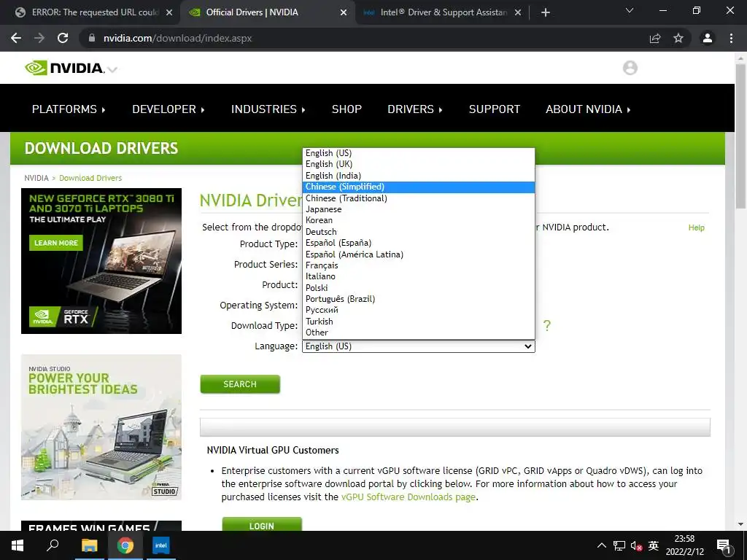Viewport: 747px width, 560px height.
Task: Pick Español (España) option
Action: coord(418,243)
